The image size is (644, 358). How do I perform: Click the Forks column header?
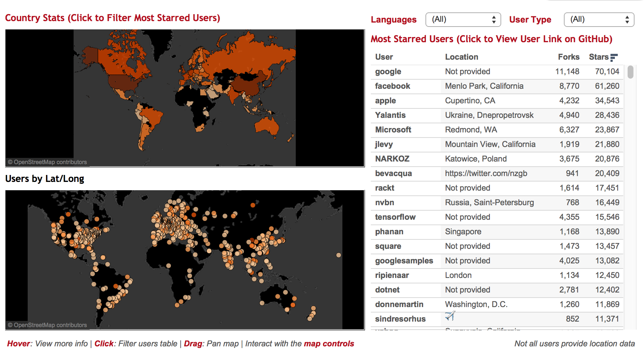pyautogui.click(x=569, y=57)
